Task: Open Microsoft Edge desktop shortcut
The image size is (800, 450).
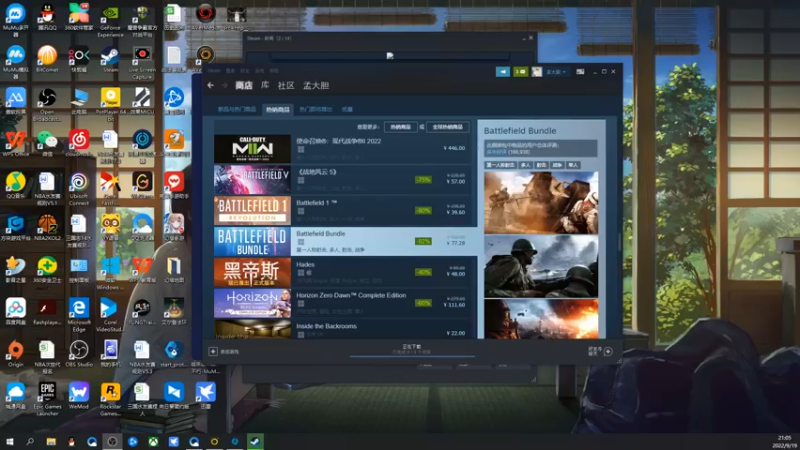Action: (79, 315)
